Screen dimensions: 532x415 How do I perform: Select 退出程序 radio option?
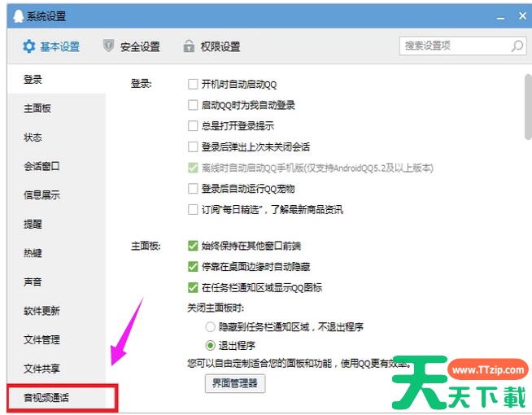coord(211,346)
